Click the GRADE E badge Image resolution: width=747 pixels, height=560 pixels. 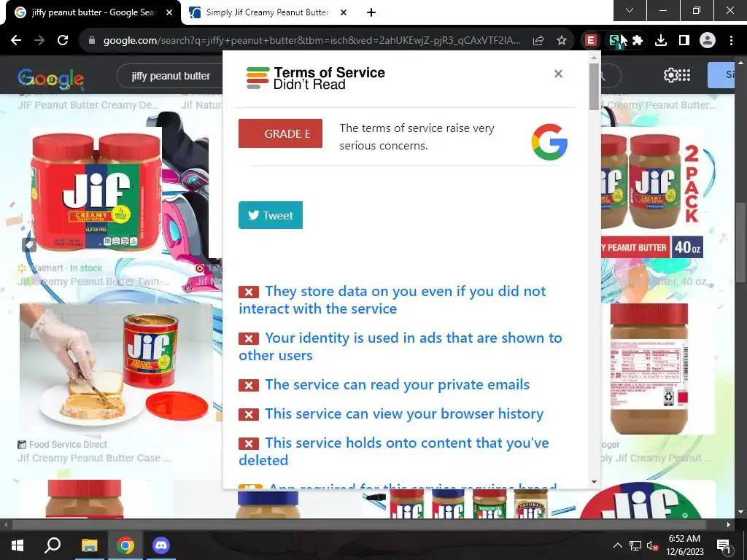(280, 133)
